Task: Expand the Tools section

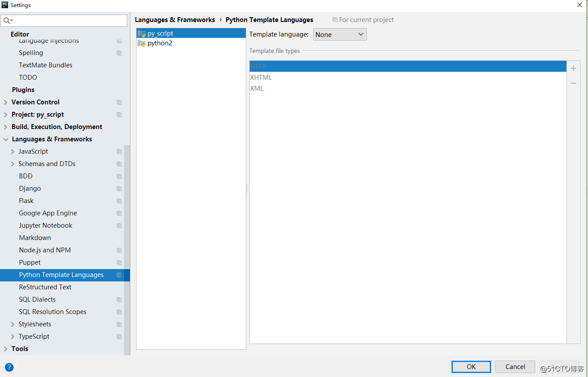Action: 6,349
